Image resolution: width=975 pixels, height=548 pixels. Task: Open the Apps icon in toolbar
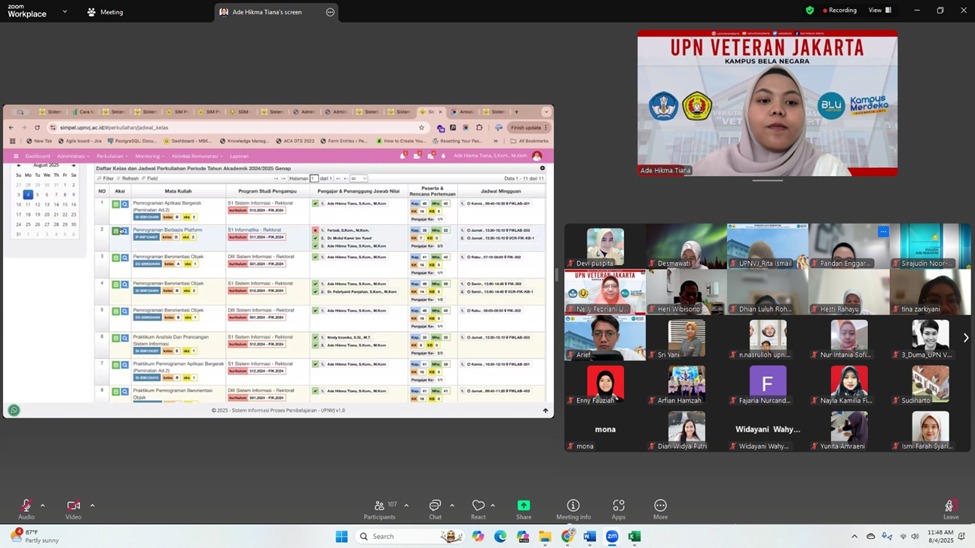point(618,507)
